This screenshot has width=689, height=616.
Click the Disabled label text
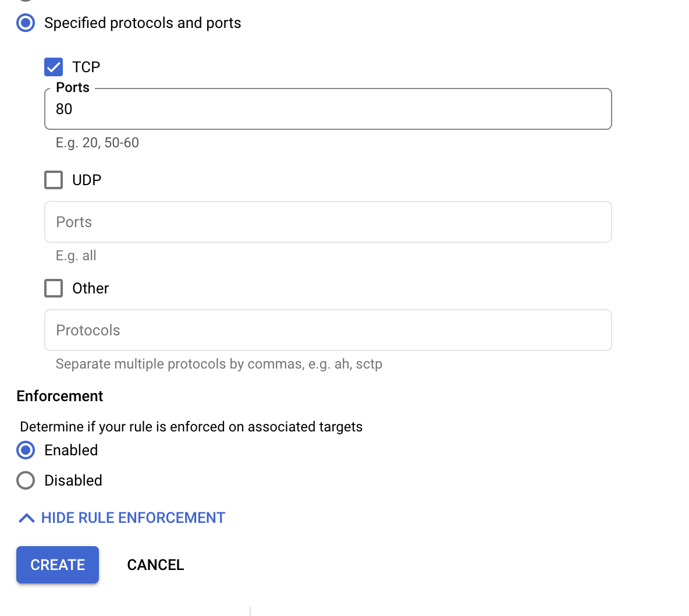73,480
